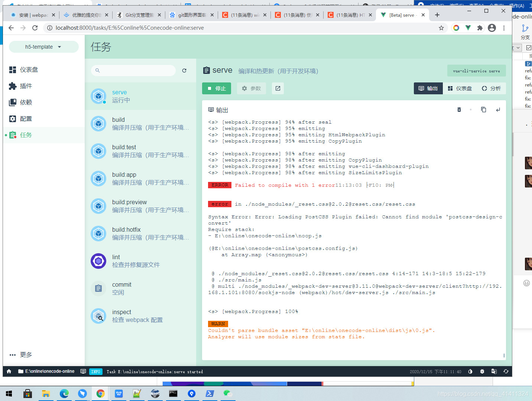Screen dimensions: 532x401
Task: Go to project manager home icon
Action: point(9,371)
